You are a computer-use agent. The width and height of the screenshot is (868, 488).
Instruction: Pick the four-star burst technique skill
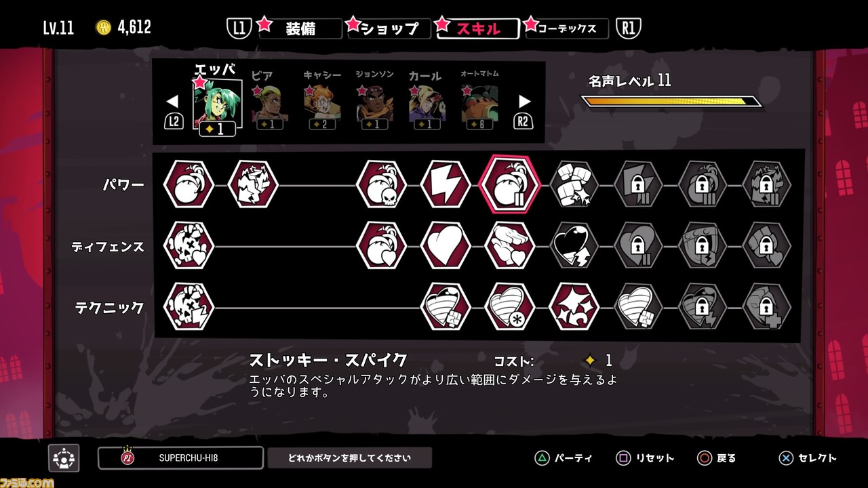tap(574, 306)
